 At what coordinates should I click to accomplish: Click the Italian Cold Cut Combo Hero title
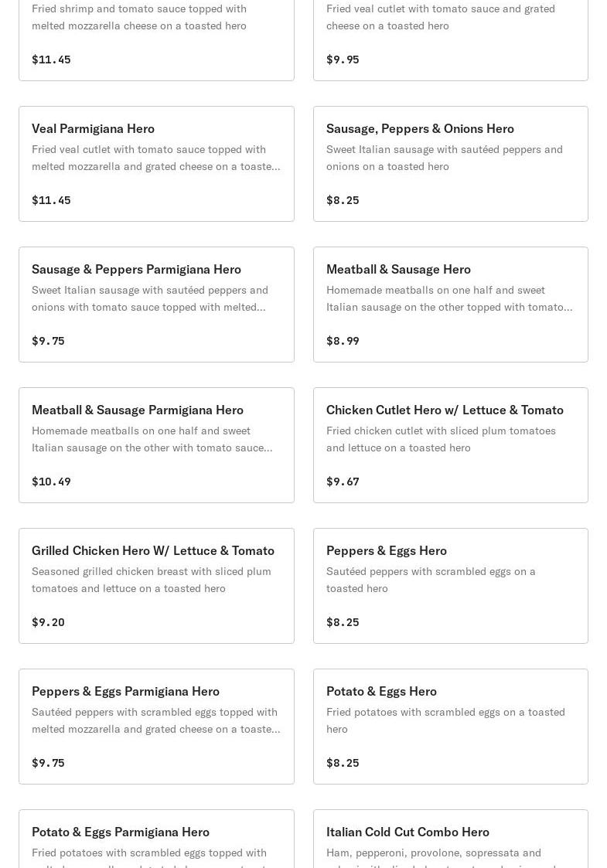point(408,832)
